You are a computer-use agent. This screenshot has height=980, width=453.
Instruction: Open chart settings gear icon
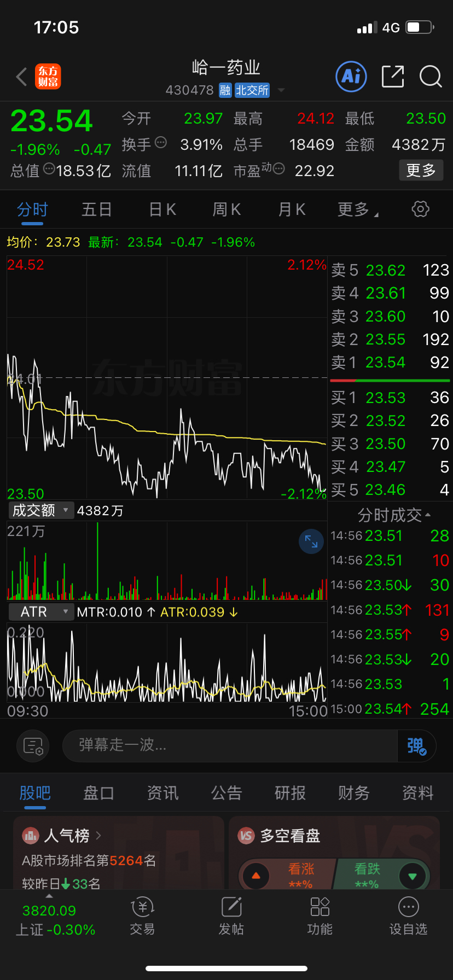[420, 209]
